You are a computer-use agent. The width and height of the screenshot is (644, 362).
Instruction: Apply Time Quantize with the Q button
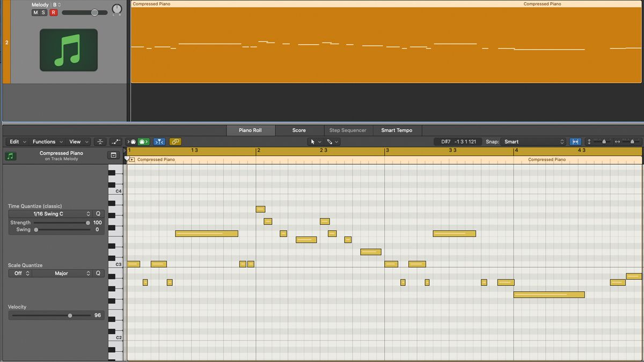click(x=97, y=213)
